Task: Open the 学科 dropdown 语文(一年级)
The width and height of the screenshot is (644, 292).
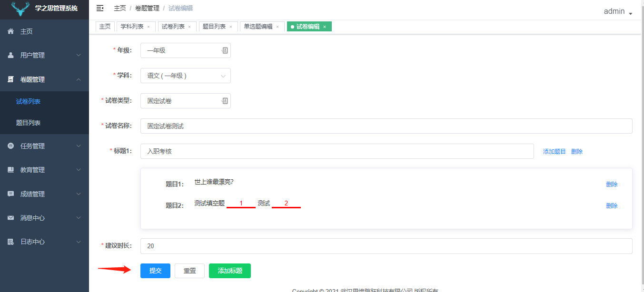Action: [x=186, y=76]
